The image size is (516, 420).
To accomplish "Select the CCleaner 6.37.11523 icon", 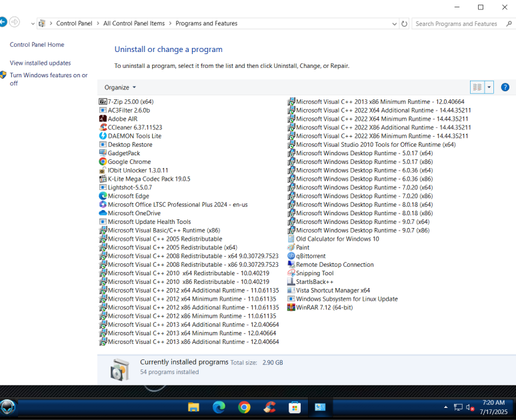I will [x=103, y=127].
